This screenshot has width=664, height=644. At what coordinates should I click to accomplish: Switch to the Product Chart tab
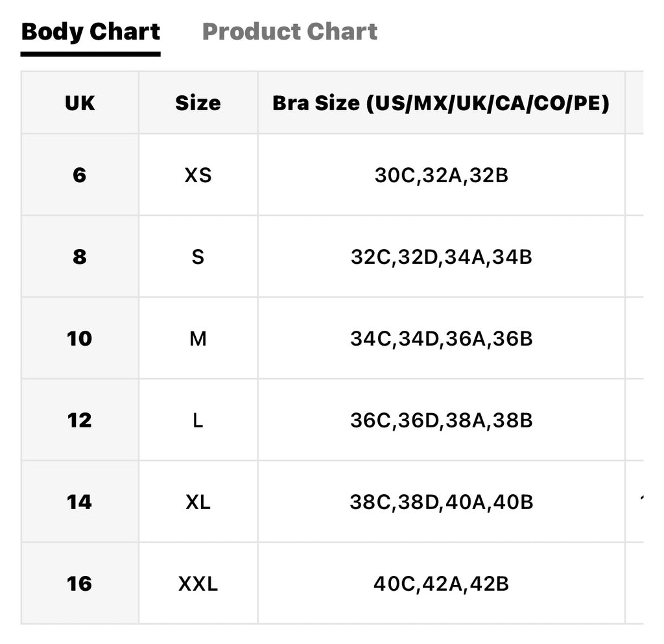pyautogui.click(x=290, y=32)
